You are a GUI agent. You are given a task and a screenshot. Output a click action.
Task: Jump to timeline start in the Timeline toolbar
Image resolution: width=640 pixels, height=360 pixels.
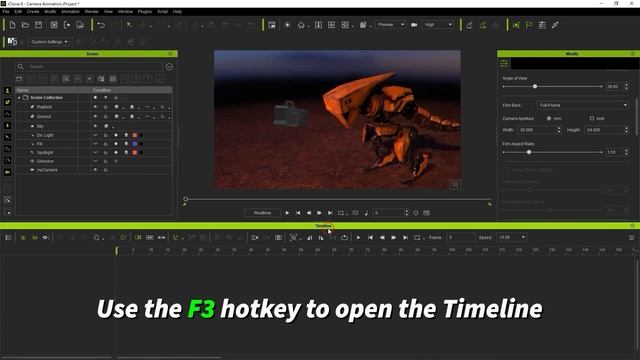point(370,238)
